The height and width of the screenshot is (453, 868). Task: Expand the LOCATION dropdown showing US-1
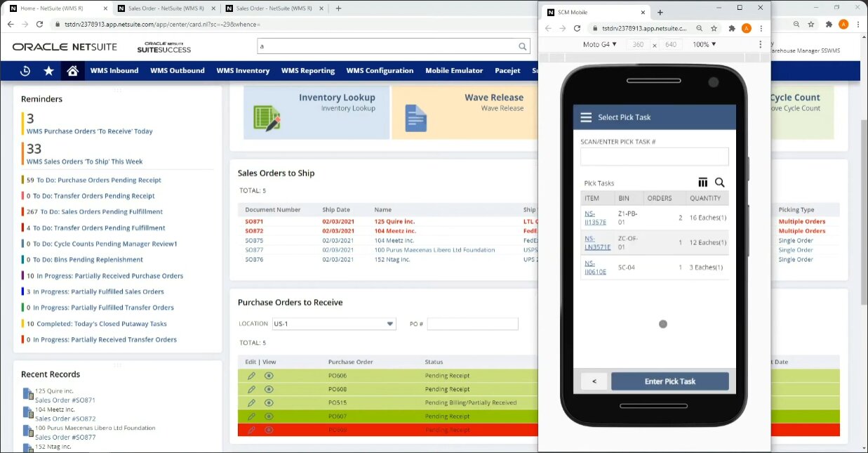coord(390,324)
